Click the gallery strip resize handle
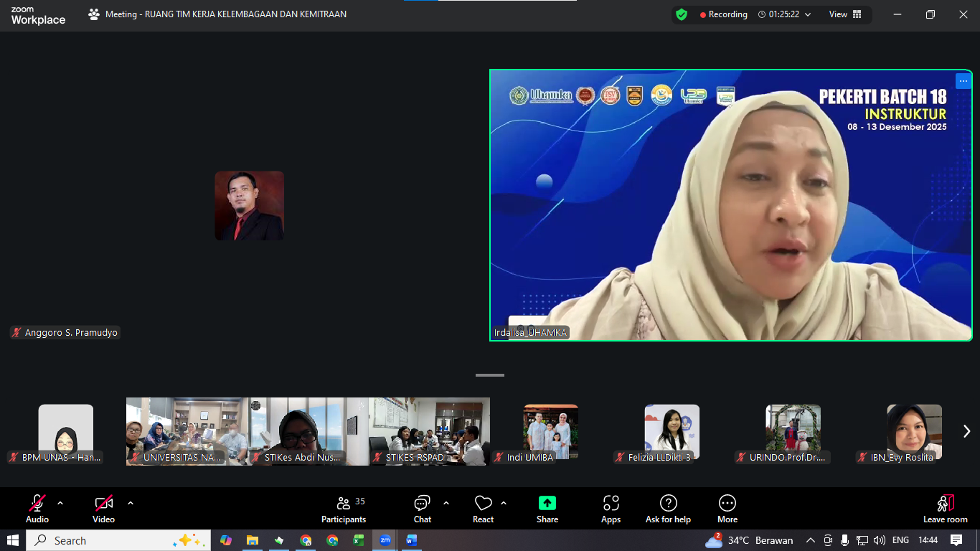Screen dimensions: 980x551 [490, 375]
